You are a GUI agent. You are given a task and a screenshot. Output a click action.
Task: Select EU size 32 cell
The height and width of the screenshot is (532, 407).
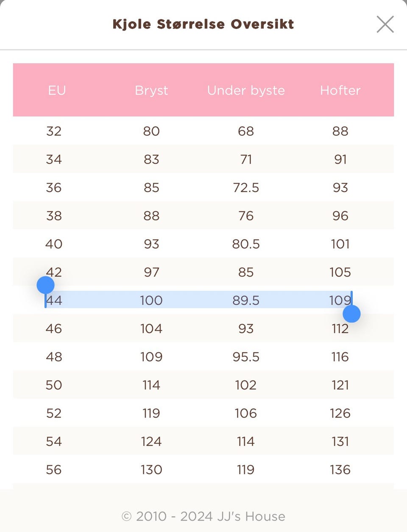(x=54, y=131)
